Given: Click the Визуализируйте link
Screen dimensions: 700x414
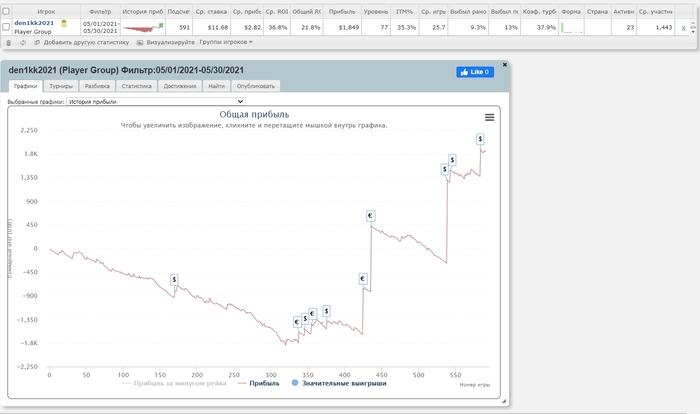Looking at the screenshot, I should tap(171, 42).
